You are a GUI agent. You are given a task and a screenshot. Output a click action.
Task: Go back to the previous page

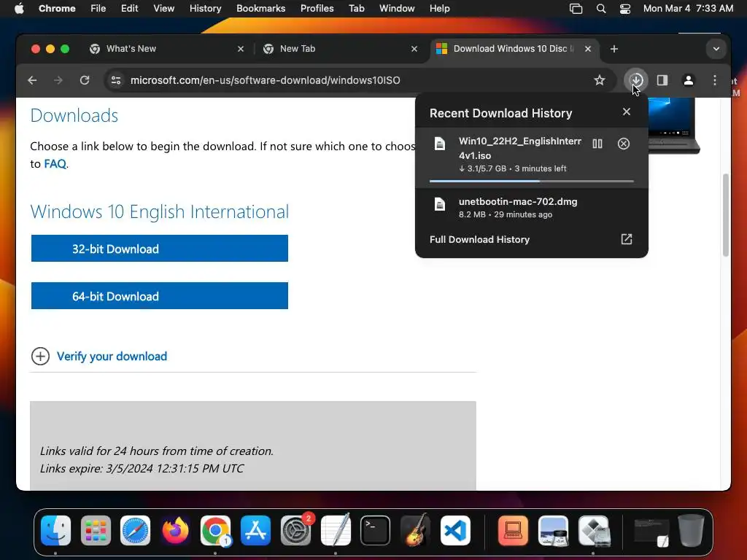pyautogui.click(x=32, y=80)
